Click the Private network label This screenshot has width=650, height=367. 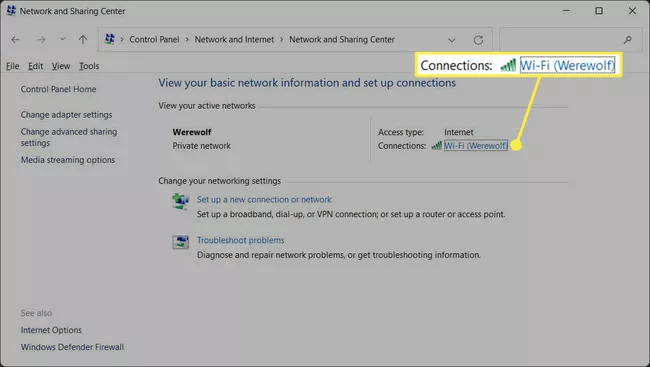click(x=201, y=146)
